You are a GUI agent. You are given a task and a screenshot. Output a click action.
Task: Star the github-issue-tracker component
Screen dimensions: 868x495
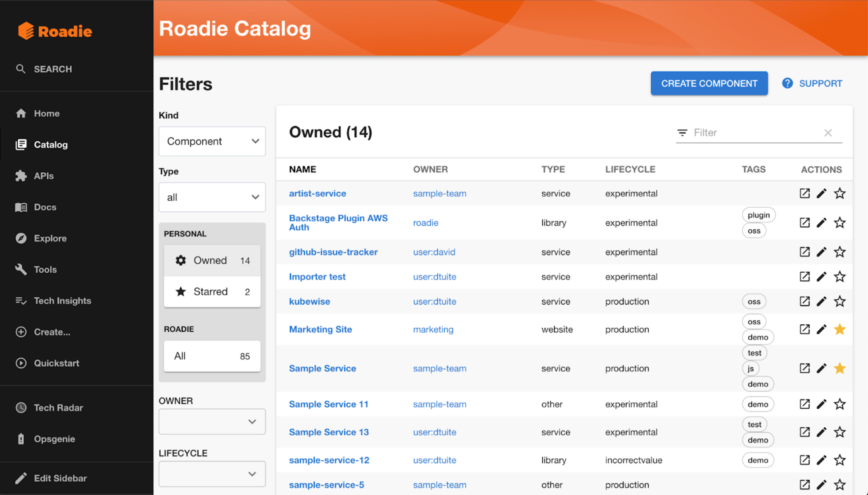point(840,252)
